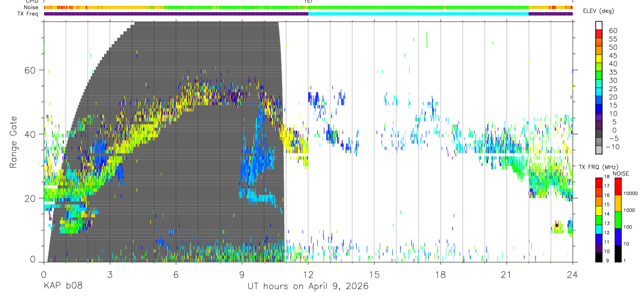Click the '50' label on elevation scale
Viewport: 644px width, 297px height.
pos(613,47)
